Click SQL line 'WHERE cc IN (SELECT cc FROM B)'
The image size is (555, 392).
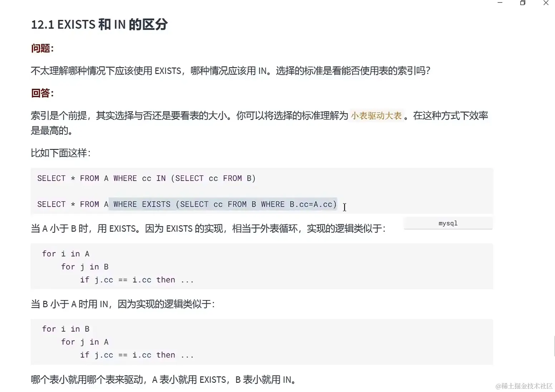[185, 178]
